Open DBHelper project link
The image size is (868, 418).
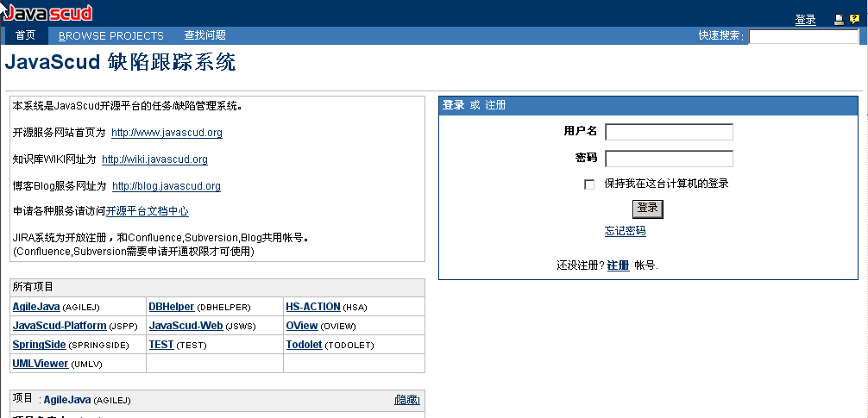pos(172,306)
